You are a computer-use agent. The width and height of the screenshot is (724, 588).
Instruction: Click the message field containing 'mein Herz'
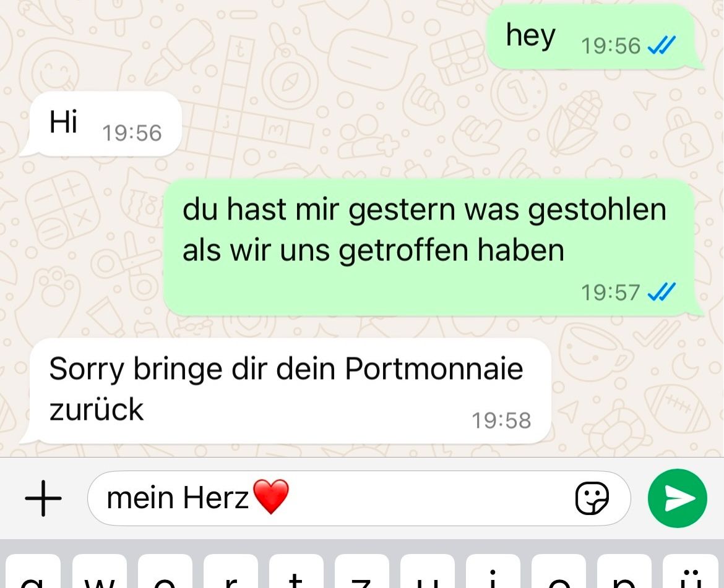[x=359, y=498]
